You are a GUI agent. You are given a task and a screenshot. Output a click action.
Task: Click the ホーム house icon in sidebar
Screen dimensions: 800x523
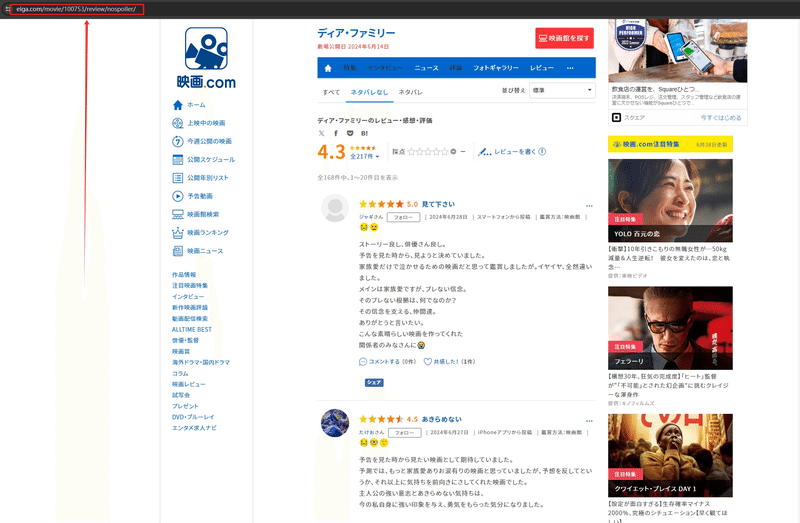coord(178,105)
